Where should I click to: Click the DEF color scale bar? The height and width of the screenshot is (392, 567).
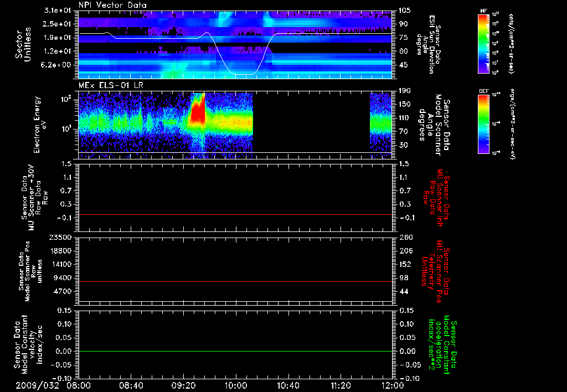point(483,124)
